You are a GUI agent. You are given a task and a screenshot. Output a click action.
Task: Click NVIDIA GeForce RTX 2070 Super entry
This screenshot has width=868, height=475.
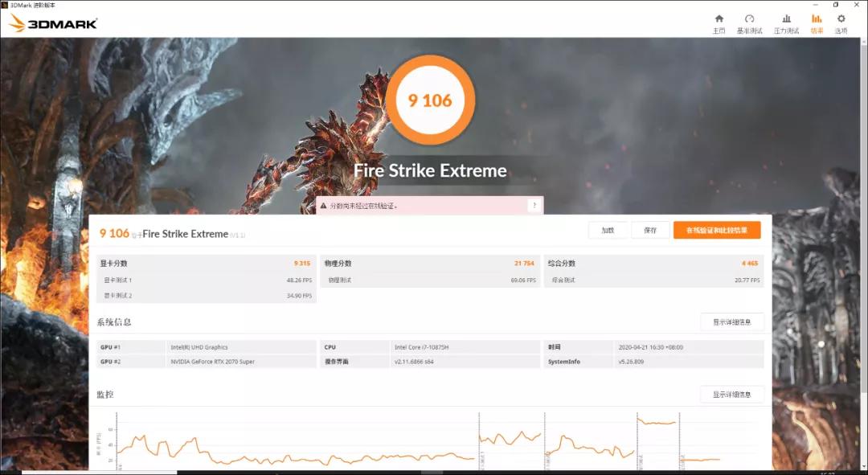pyautogui.click(x=212, y=362)
